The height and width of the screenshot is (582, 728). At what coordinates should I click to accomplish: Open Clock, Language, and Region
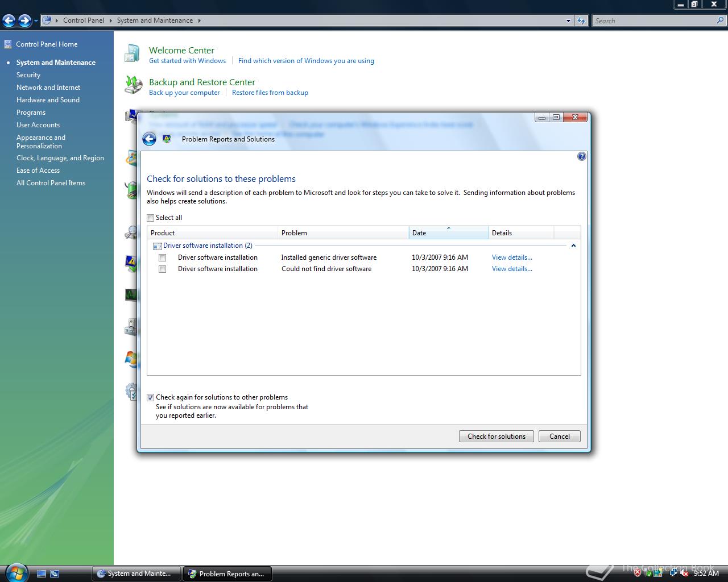[x=60, y=158]
